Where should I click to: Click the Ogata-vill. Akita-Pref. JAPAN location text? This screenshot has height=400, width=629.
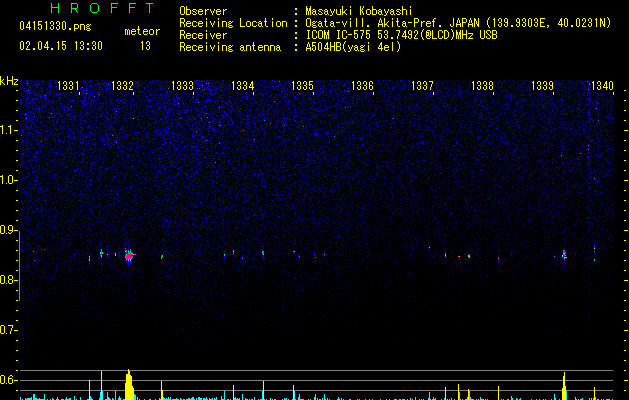tap(458, 23)
